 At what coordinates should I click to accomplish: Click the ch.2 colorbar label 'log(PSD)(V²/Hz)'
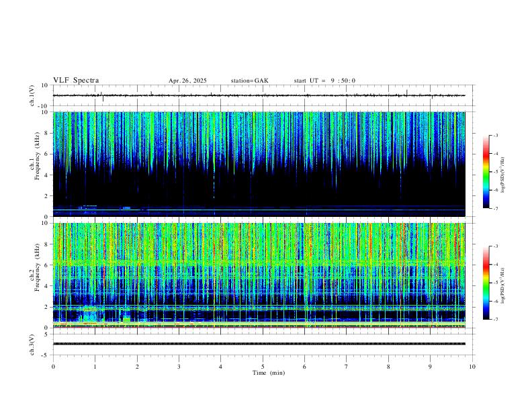(x=502, y=285)
